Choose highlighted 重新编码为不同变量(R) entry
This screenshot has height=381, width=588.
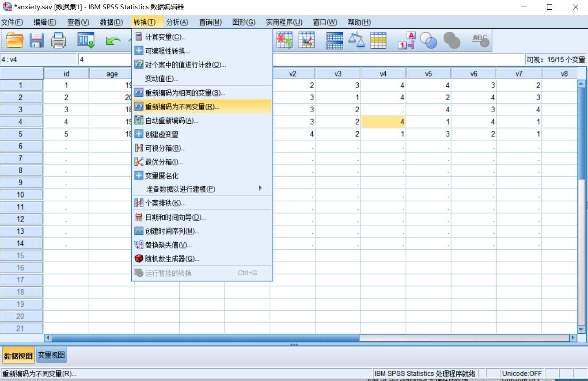202,107
